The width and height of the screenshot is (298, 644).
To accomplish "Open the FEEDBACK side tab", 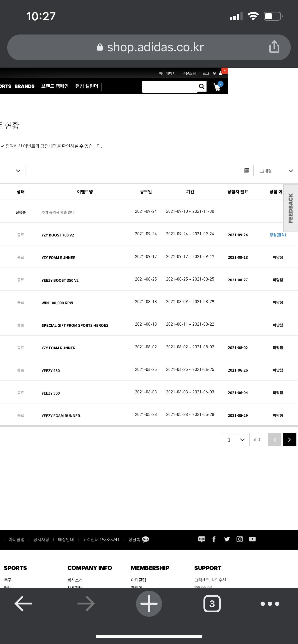I will point(291,208).
